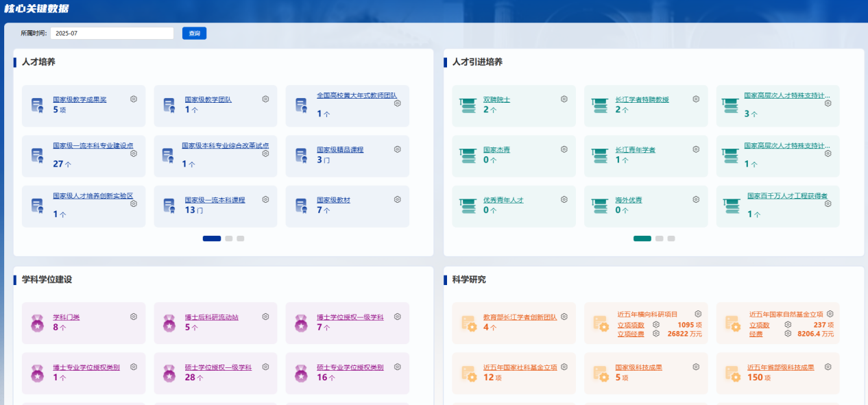
Task: Open the 近五年省部级科技成果 link
Action: (780, 367)
